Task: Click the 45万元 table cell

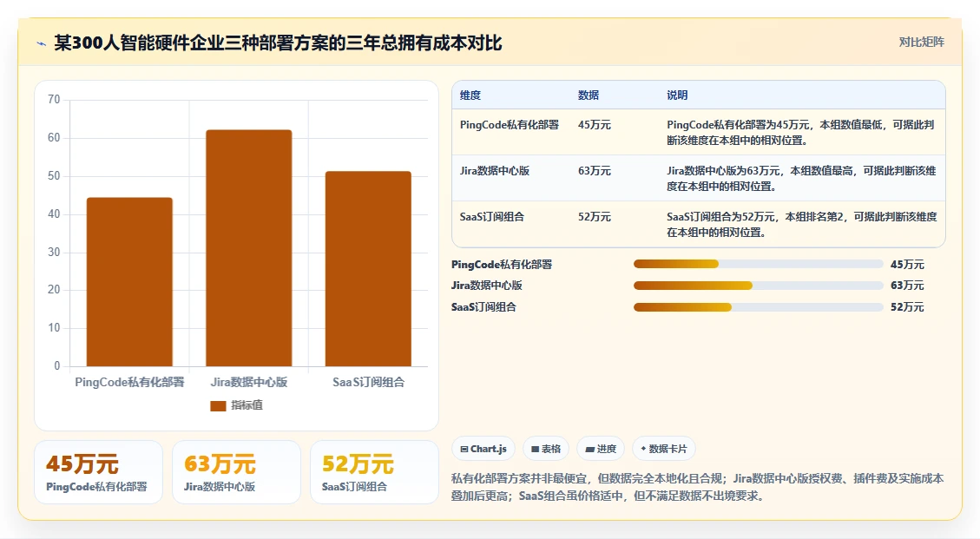Action: 595,124
